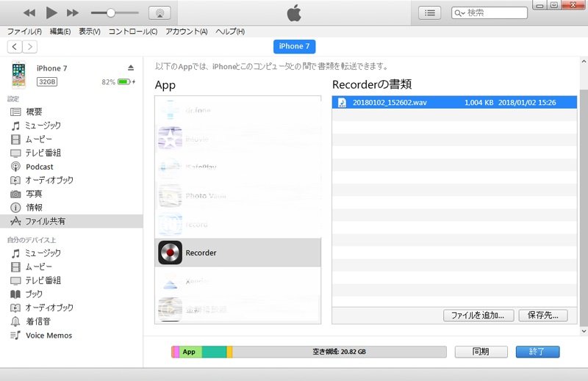
Task: Open the ヘルプ(H) menu
Action: point(230,32)
